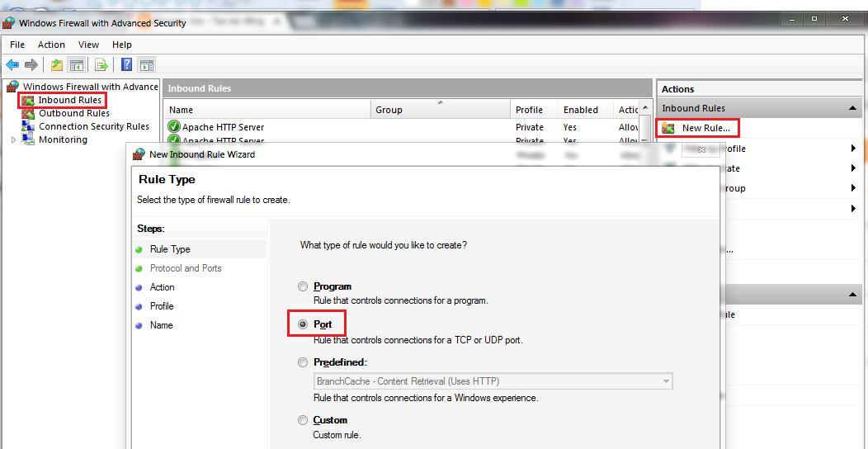868x449 pixels.
Task: Click the Monitoring node monitor icon
Action: pos(28,139)
